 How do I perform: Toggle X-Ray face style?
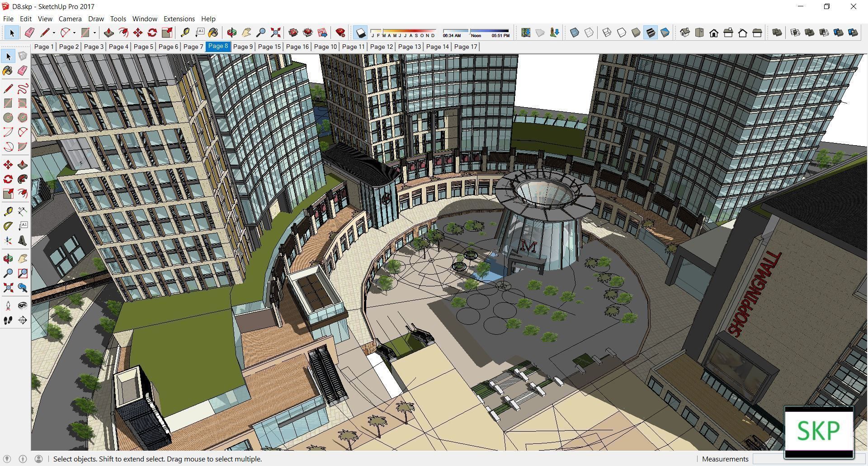pyautogui.click(x=575, y=33)
